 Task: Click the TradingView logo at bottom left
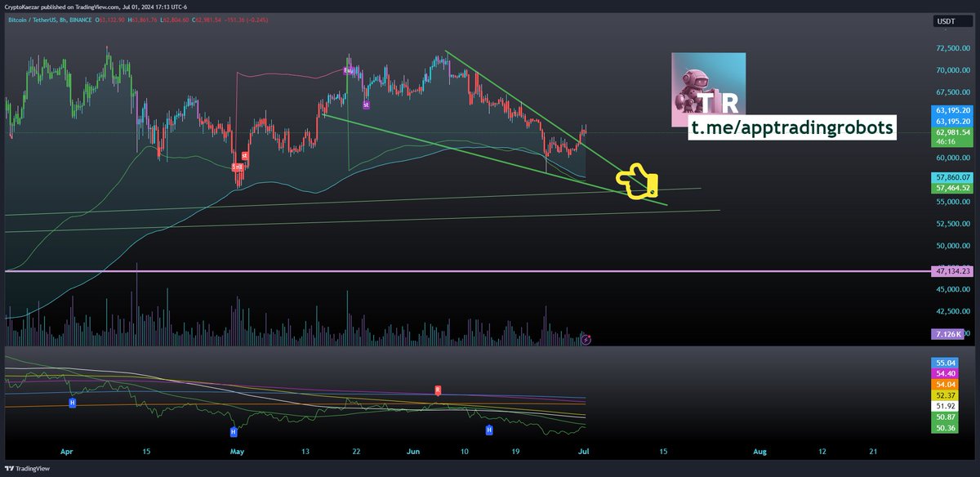tap(25, 469)
